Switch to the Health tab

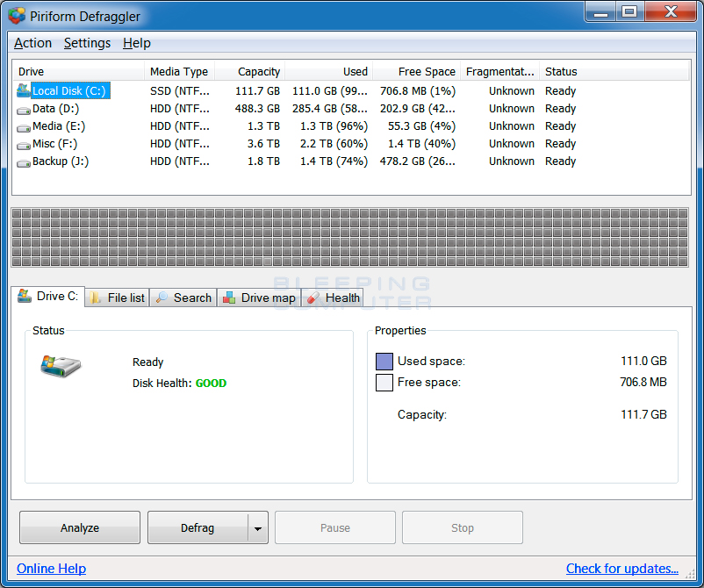[x=334, y=298]
